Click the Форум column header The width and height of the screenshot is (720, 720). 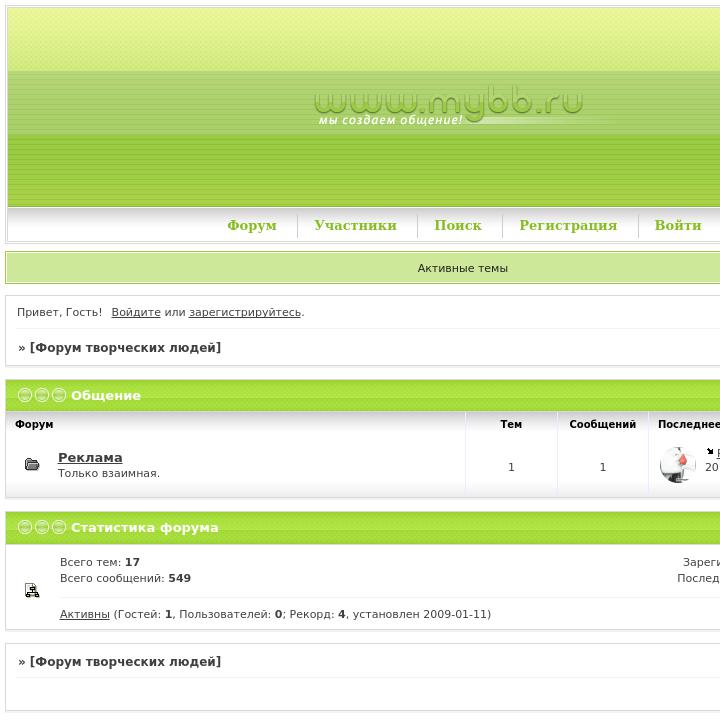[x=34, y=424]
